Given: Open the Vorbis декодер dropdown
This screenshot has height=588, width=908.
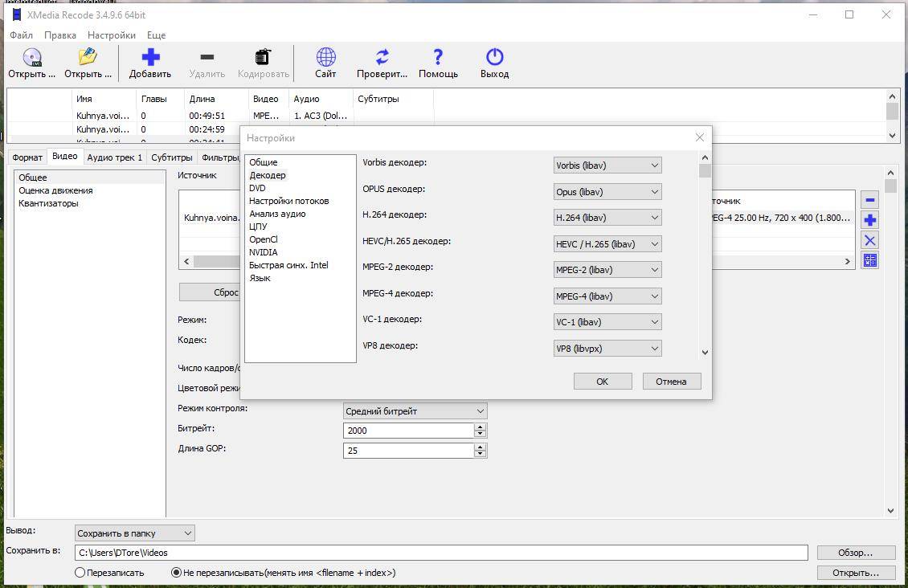Looking at the screenshot, I should pyautogui.click(x=607, y=165).
